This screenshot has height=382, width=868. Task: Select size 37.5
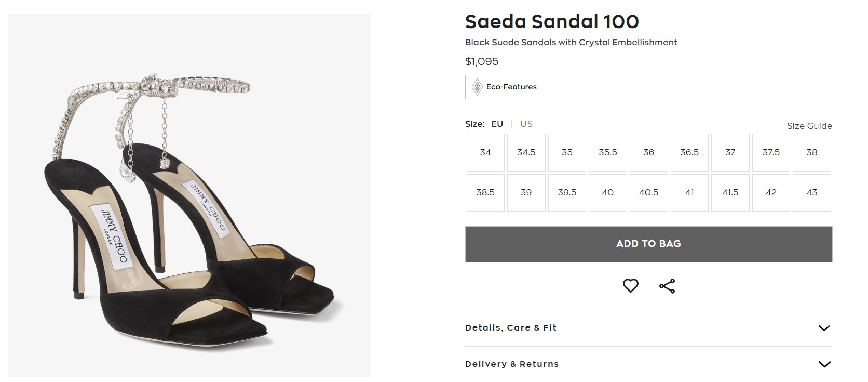(x=771, y=152)
